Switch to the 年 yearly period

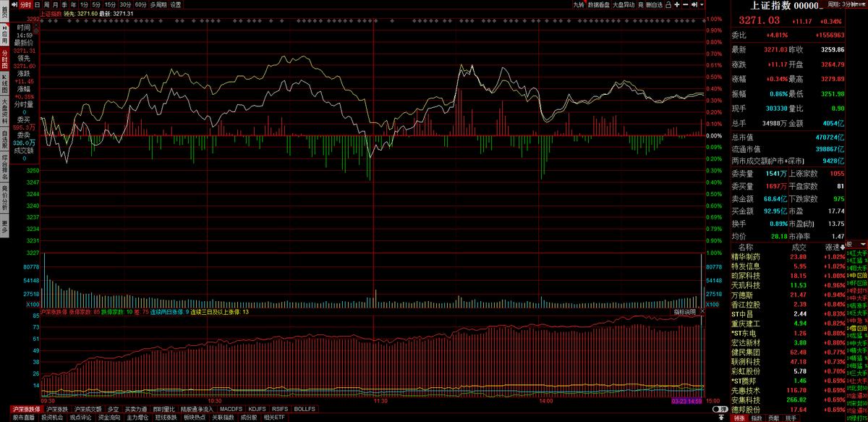pyautogui.click(x=73, y=4)
